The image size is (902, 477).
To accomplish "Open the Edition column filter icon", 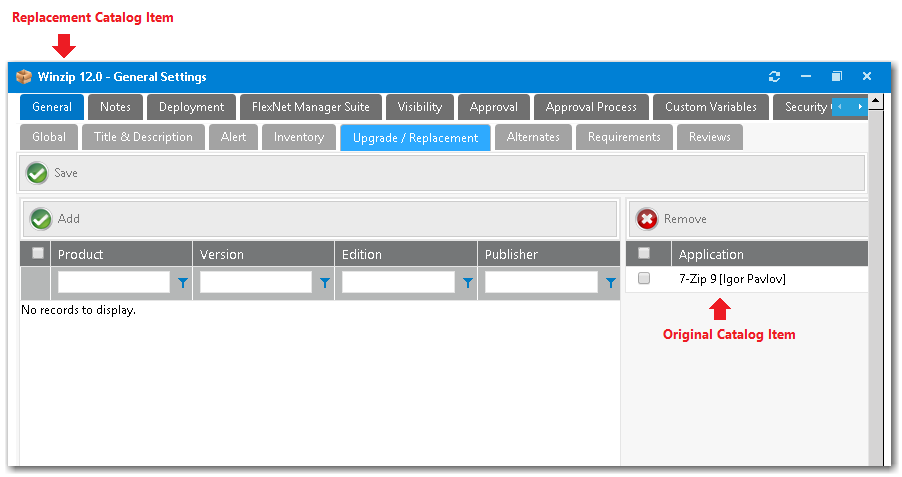I will click(x=467, y=283).
